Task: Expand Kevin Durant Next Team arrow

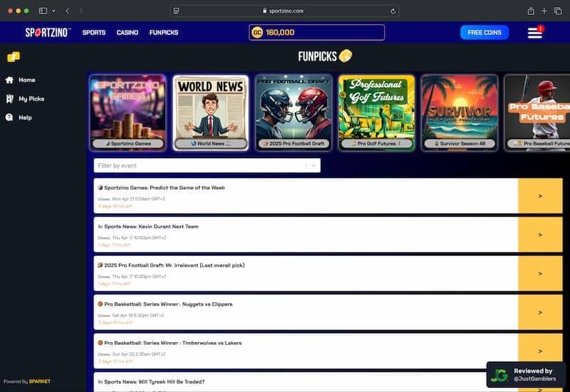Action: click(x=540, y=234)
